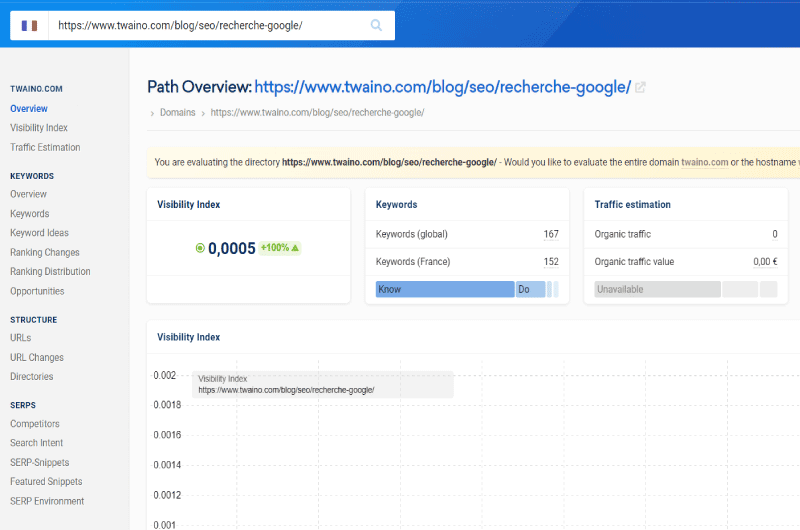Select Overview under the Keywords section
This screenshot has width=800, height=530.
point(28,194)
